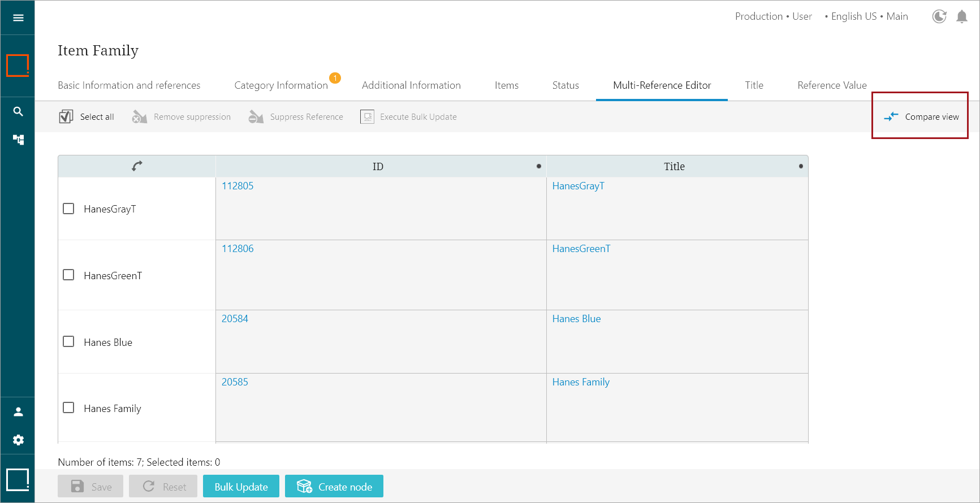Click the Hanes Family row label
The width and height of the screenshot is (980, 503).
(x=113, y=409)
